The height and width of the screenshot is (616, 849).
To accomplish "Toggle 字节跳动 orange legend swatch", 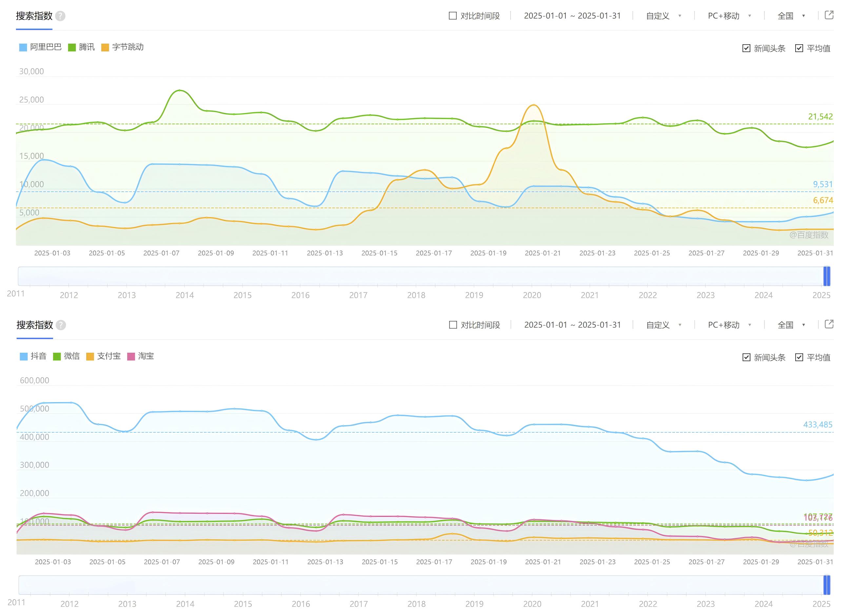I will [x=105, y=48].
